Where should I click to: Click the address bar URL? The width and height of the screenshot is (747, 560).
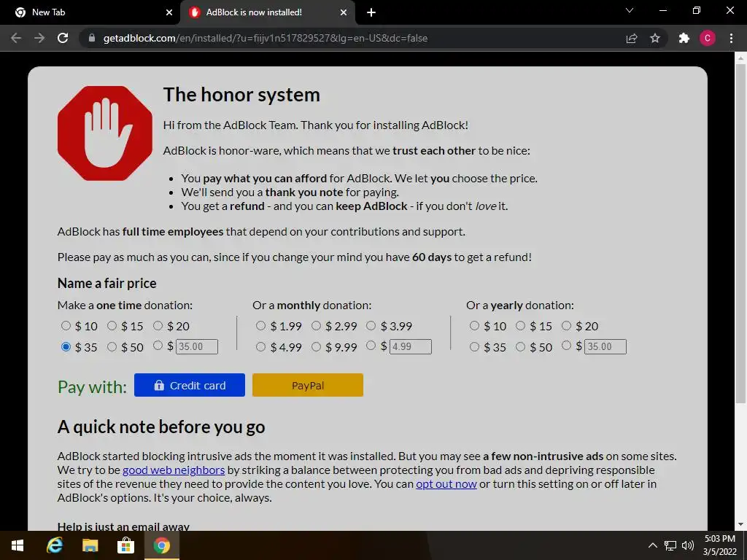tap(266, 38)
